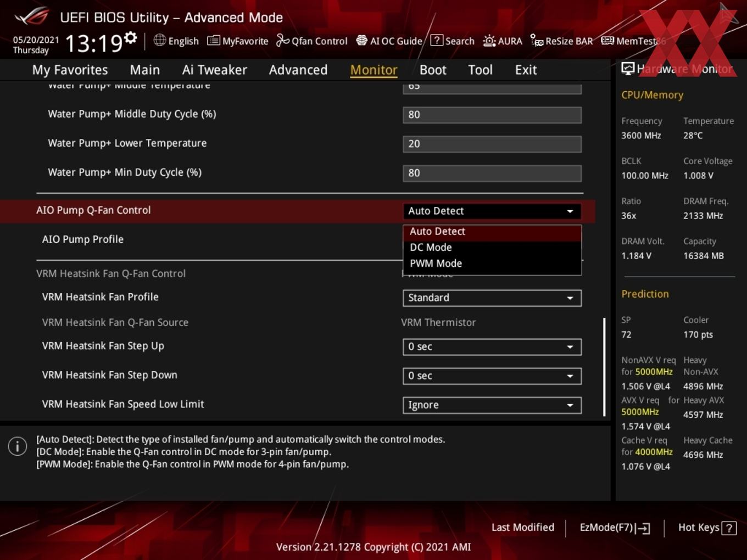Go to the Advanced tab
Viewport: 747px width, 560px height.
click(x=298, y=70)
